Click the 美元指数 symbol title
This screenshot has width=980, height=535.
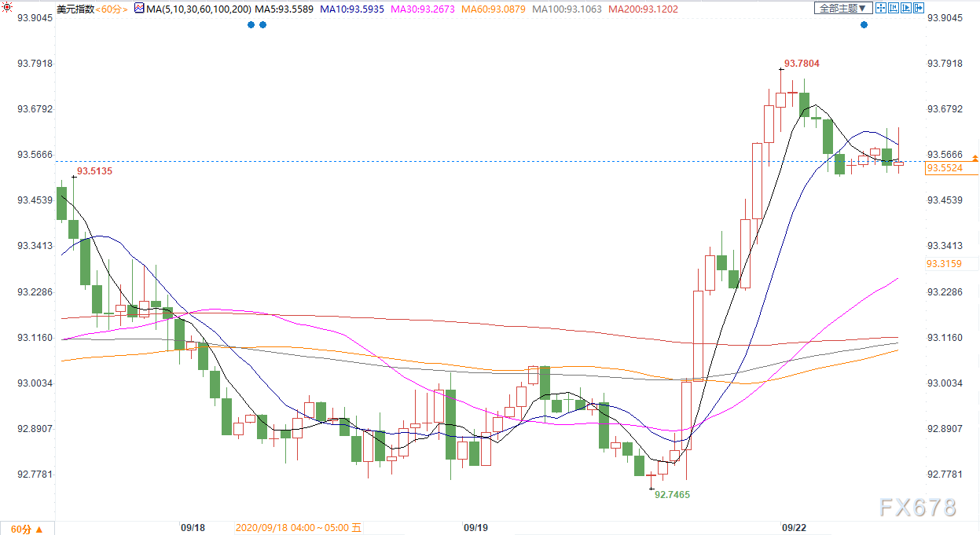tap(75, 9)
